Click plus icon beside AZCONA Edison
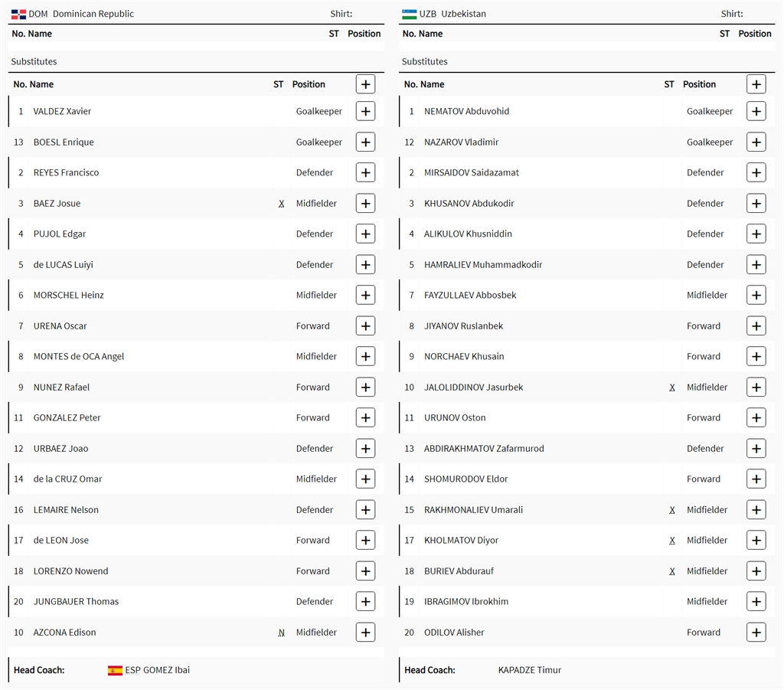This screenshot has width=784, height=690. (x=365, y=632)
